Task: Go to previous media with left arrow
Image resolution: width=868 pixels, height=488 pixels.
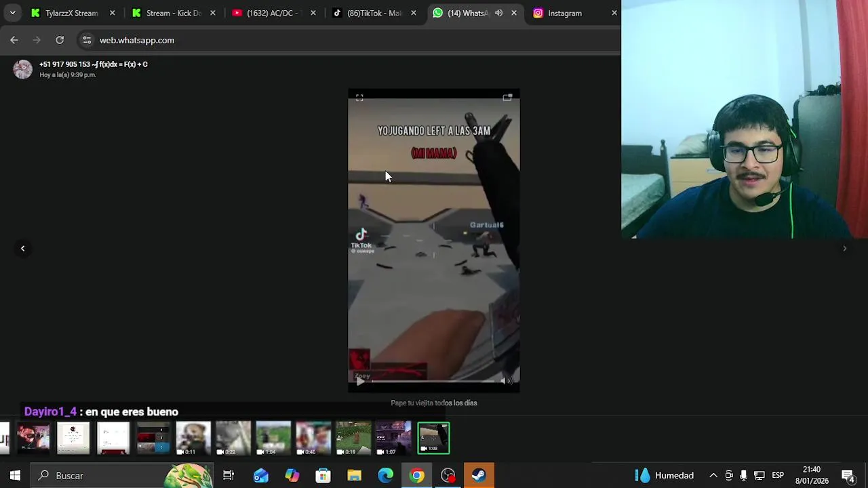Action: point(22,249)
